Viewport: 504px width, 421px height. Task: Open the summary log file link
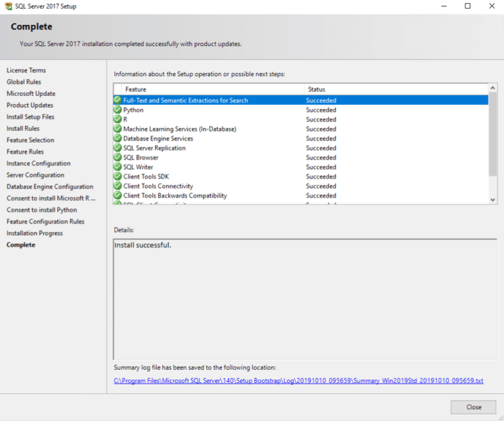(x=299, y=381)
